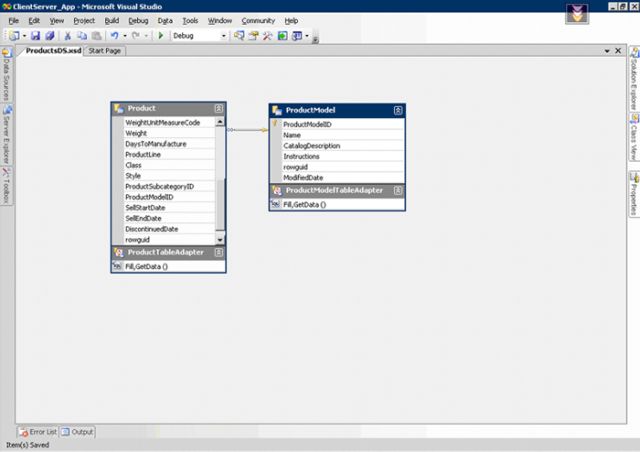The width and height of the screenshot is (640, 452).
Task: Open the File menu
Action: coord(13,21)
